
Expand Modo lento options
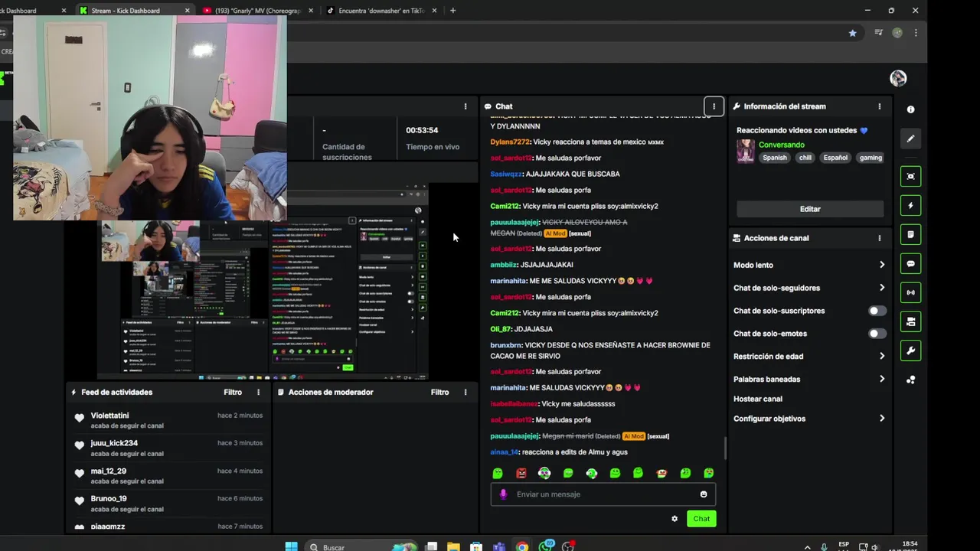882,265
